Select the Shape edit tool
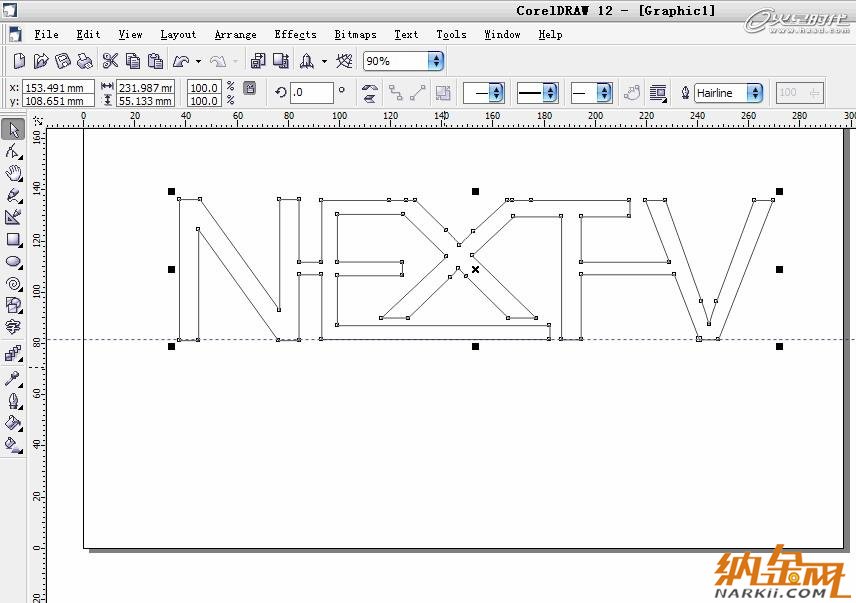 13,151
